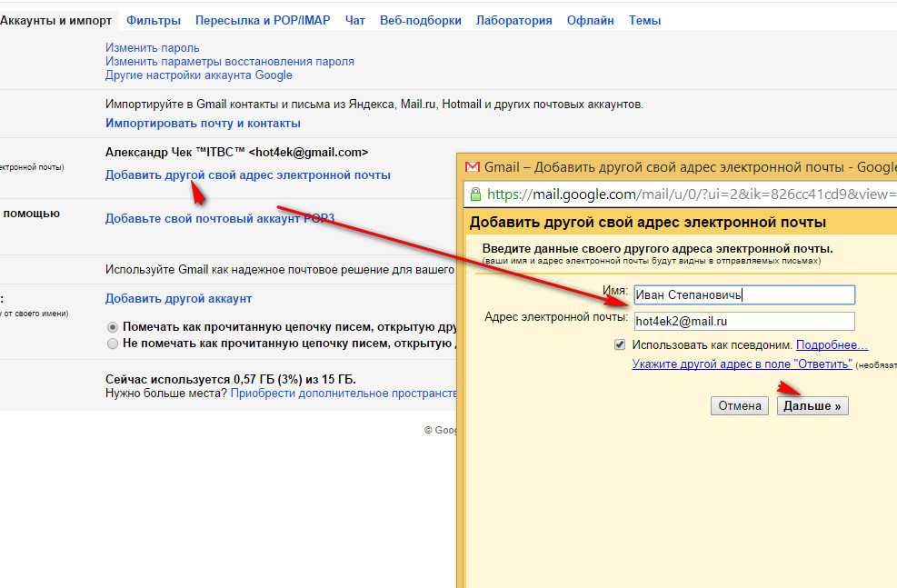Click Импортировать почту и контакты

click(203, 124)
